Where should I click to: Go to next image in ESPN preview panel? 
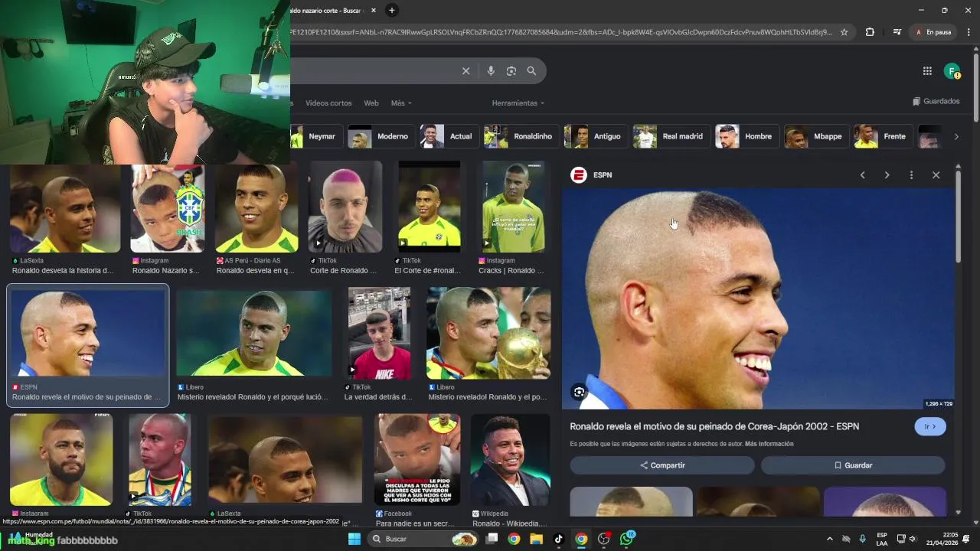(x=887, y=175)
